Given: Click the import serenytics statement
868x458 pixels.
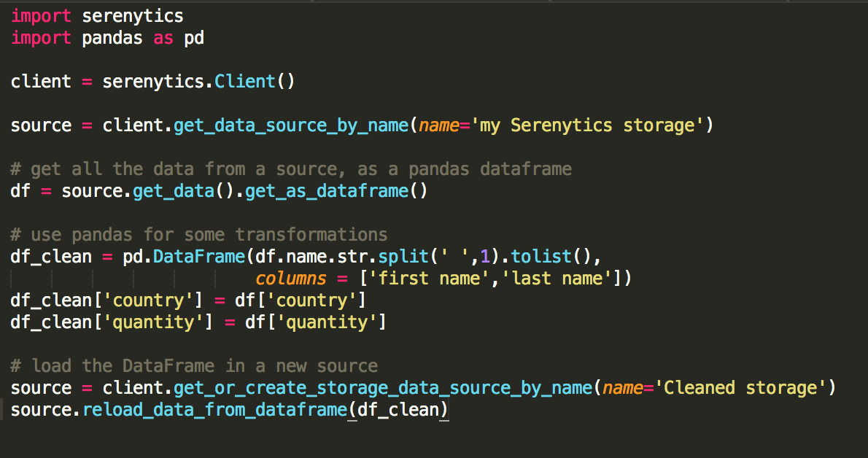Looking at the screenshot, I should click(95, 15).
